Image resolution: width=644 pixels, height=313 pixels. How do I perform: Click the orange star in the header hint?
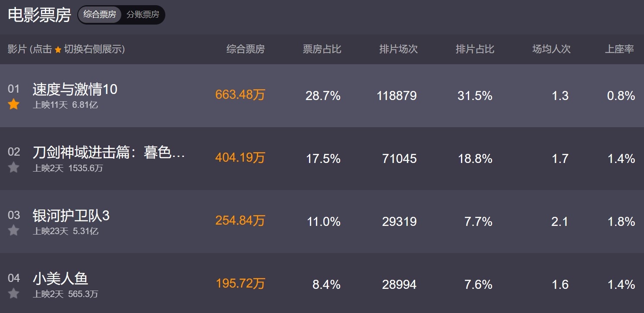click(x=58, y=50)
